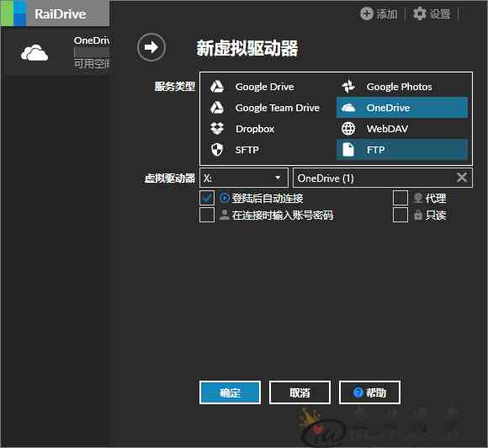Confirm with the 确定 button
Screen dimensions: 488x448
coord(230,392)
